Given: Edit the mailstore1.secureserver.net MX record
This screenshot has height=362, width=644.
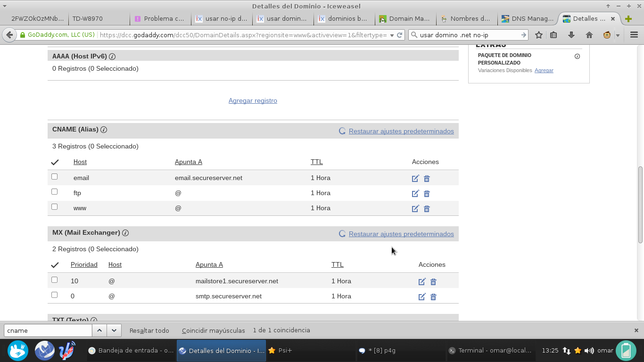Looking at the screenshot, I should (x=422, y=281).
